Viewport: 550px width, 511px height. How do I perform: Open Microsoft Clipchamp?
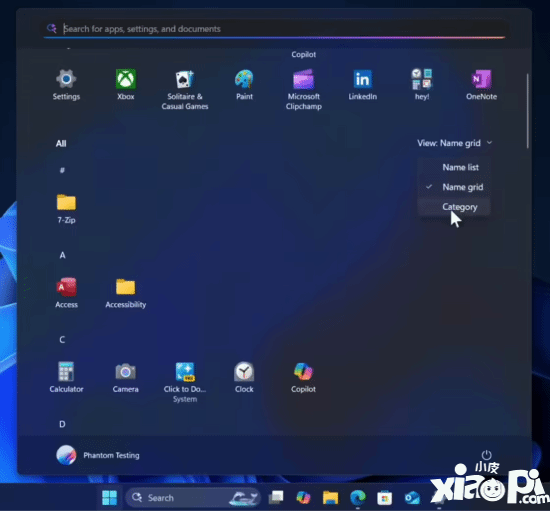303,89
